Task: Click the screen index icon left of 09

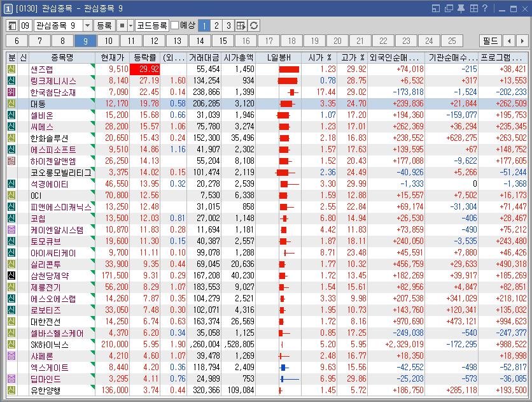Action: pyautogui.click(x=12, y=26)
